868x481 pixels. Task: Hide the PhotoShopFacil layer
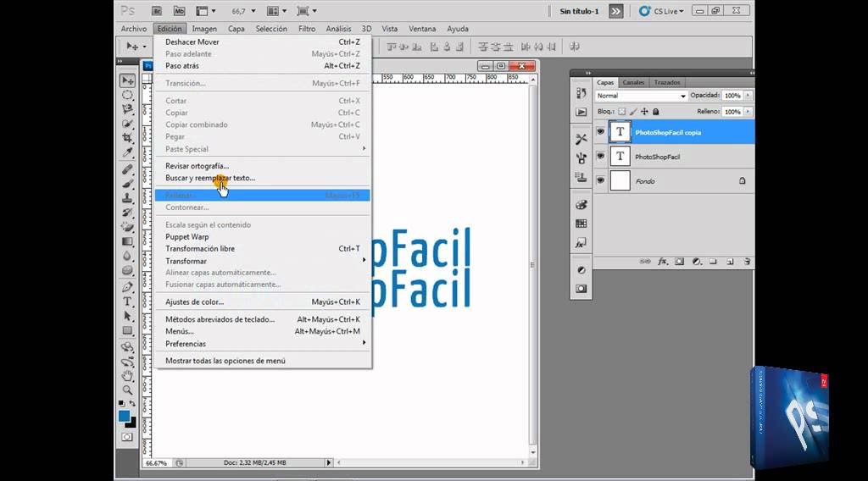(601, 156)
